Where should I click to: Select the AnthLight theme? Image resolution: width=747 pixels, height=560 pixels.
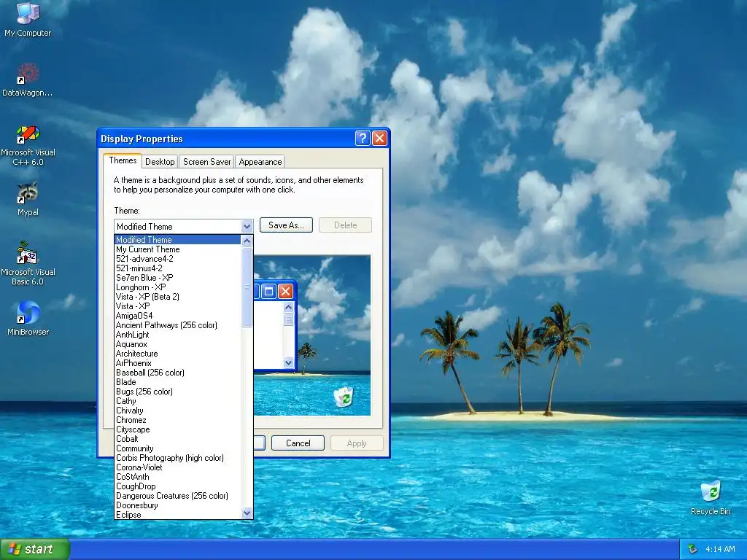pyautogui.click(x=178, y=335)
